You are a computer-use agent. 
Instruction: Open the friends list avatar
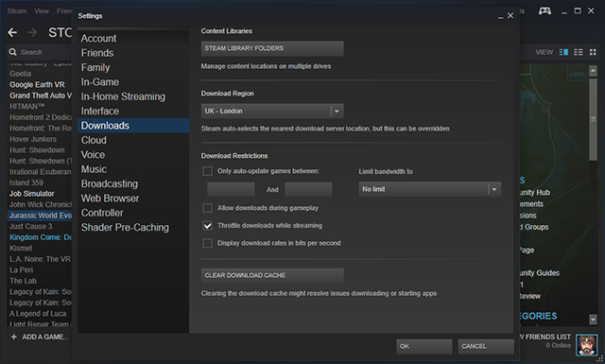586,345
